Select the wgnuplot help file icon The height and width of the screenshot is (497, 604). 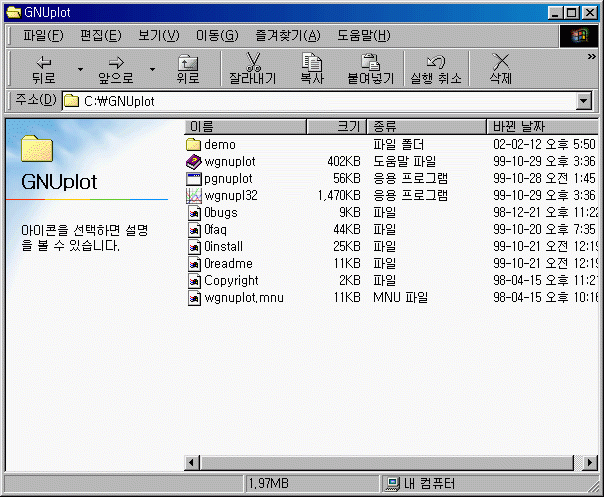pos(193,161)
